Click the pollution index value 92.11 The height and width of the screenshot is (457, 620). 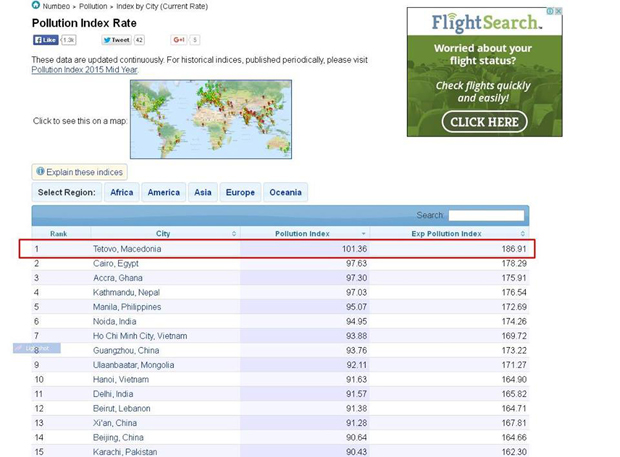tap(357, 365)
